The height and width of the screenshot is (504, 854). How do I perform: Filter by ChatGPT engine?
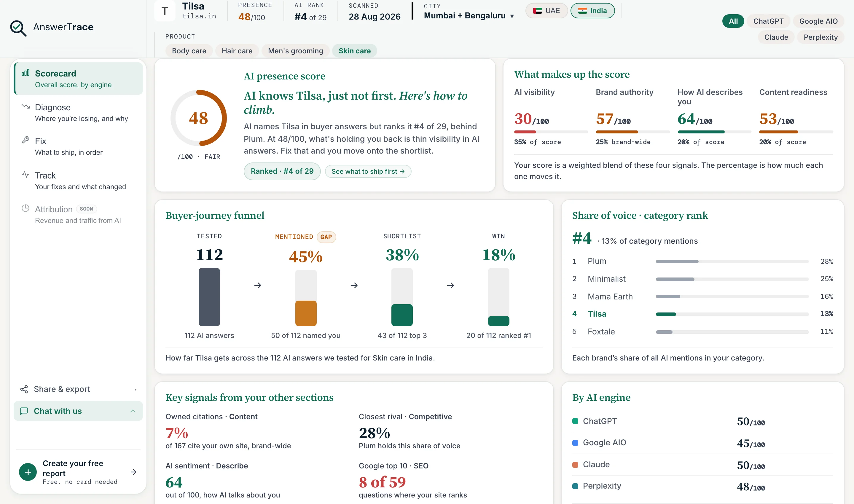(768, 21)
